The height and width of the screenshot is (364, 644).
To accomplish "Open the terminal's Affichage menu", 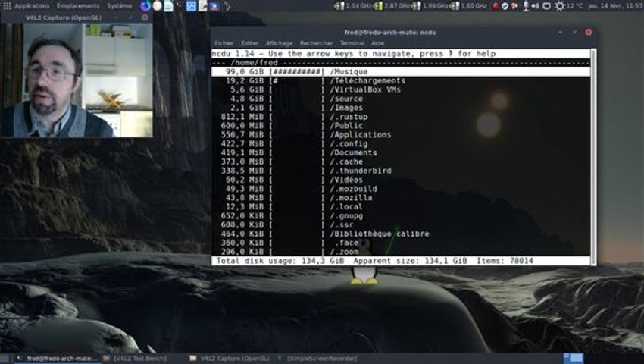I will [x=280, y=43].
